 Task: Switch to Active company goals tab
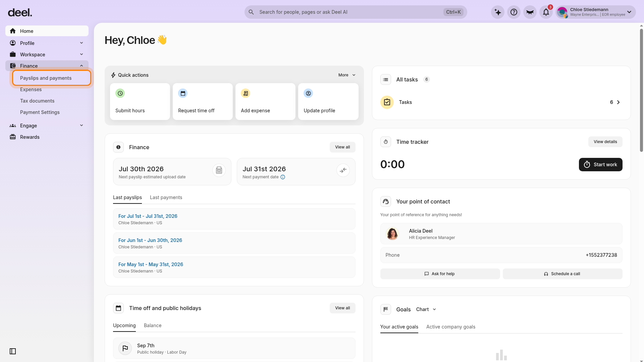451,327
